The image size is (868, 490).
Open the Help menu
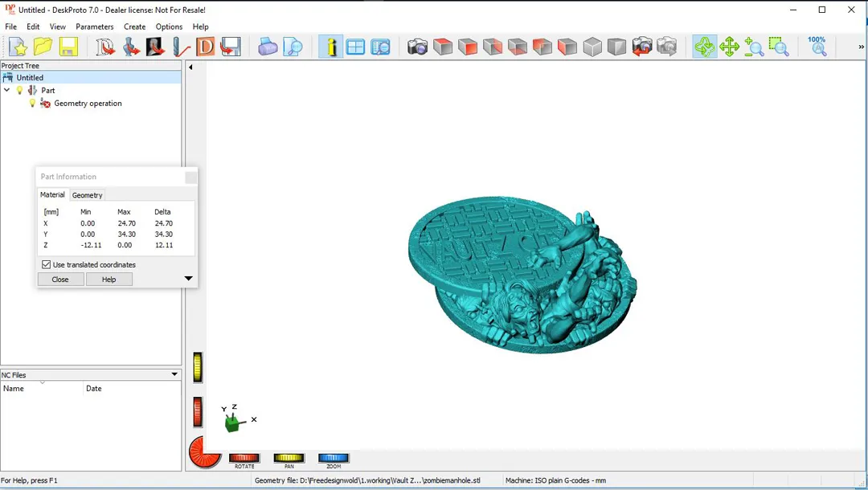coord(200,27)
